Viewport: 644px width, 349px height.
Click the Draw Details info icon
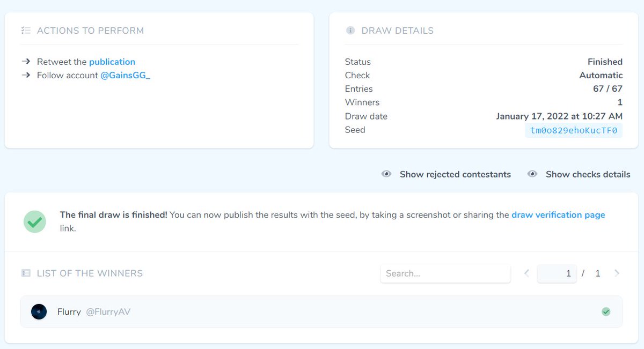click(350, 31)
